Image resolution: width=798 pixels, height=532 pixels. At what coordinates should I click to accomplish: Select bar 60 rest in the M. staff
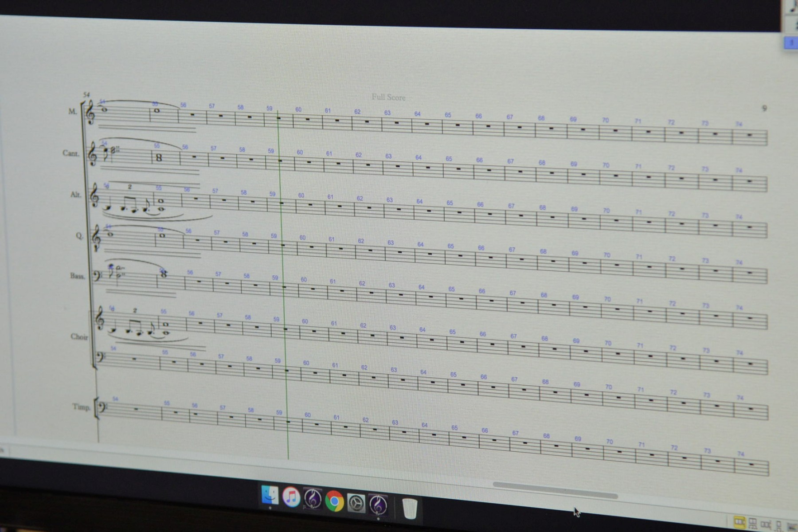(307, 119)
